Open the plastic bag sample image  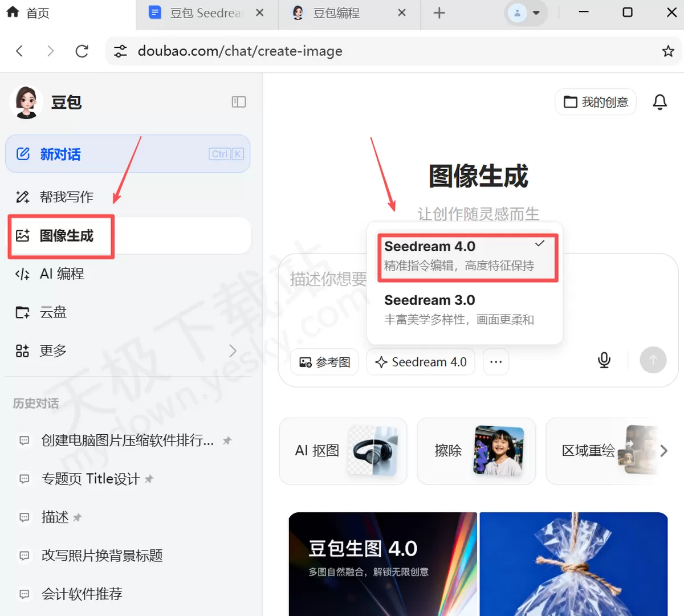tap(573, 564)
